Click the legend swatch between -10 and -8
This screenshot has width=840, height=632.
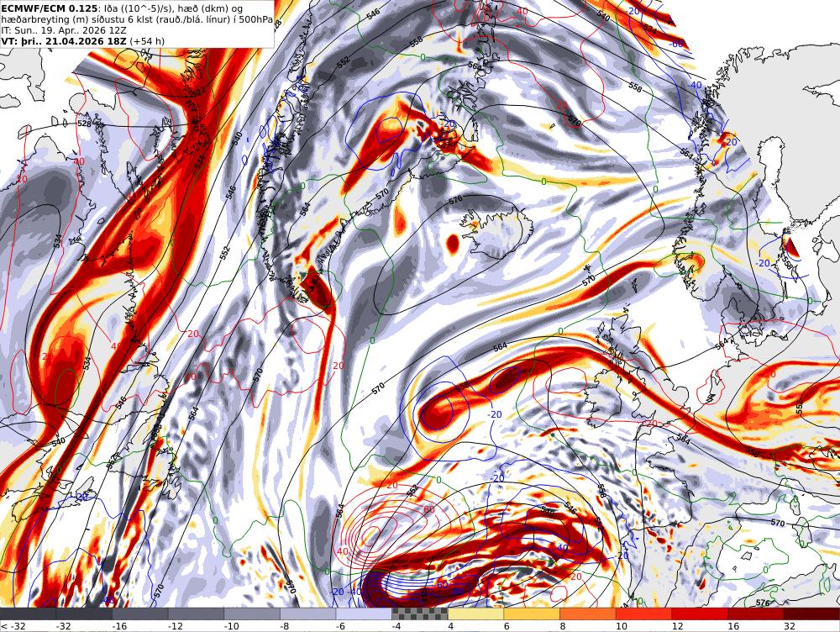[252, 614]
